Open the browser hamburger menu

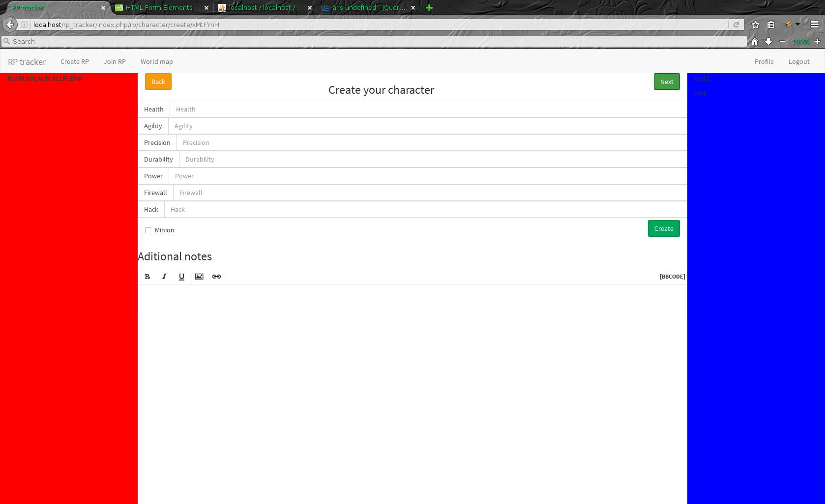pos(815,25)
